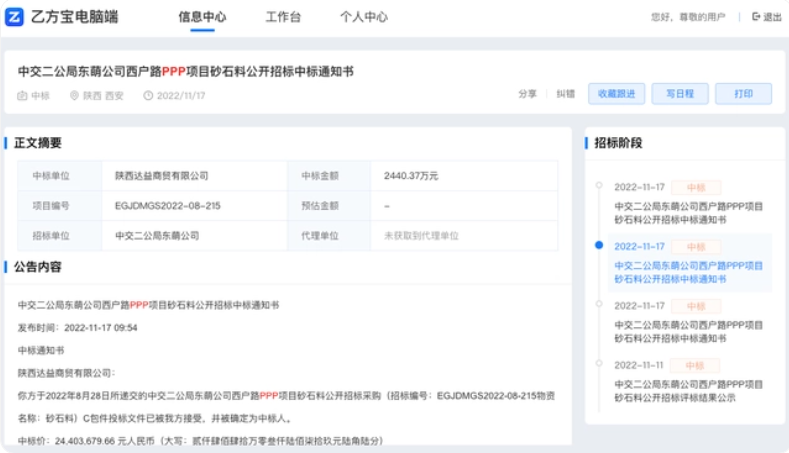789x453 pixels.
Task: Click the 纠错 error report link
Action: [566, 94]
